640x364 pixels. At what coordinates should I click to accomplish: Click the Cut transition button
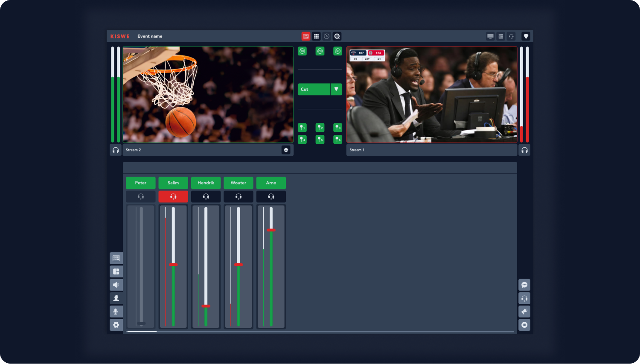(x=314, y=89)
